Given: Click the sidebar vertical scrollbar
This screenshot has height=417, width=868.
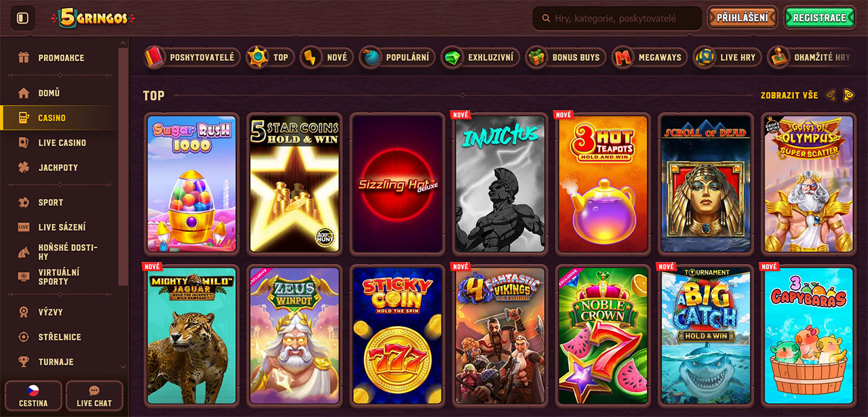Looking at the screenshot, I should pos(123,166).
